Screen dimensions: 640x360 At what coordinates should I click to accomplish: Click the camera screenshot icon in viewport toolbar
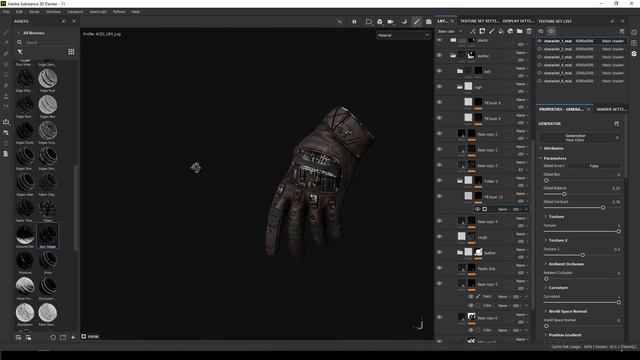coord(429,22)
